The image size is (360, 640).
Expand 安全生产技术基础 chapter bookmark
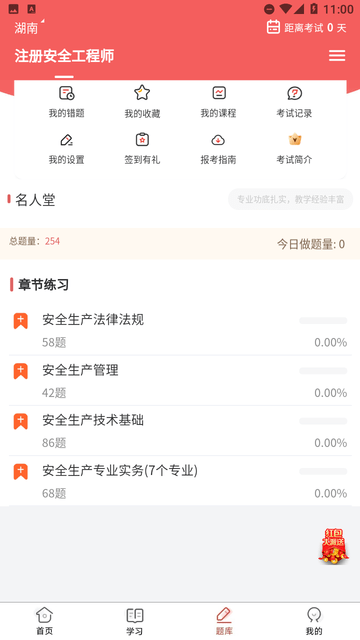click(x=20, y=421)
